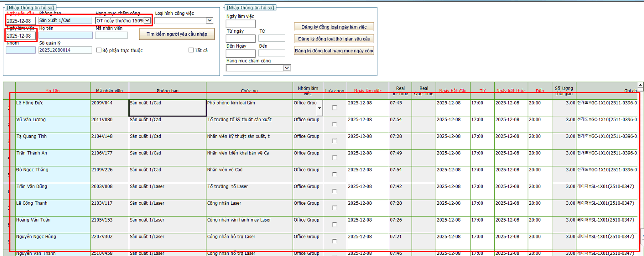The image size is (644, 256).
Task: Tick the 'Bộ phận trực thuộc' checkbox
Action: [x=99, y=50]
